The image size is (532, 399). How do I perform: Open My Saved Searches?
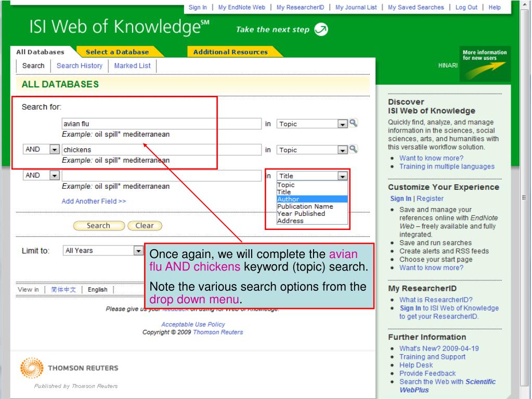[416, 7]
